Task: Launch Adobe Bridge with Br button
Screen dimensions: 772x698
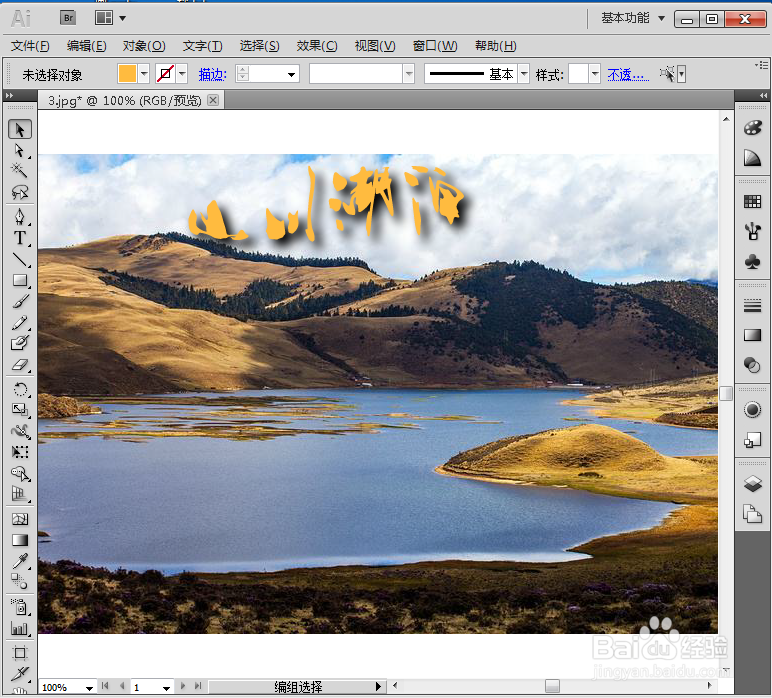Action: pos(68,18)
